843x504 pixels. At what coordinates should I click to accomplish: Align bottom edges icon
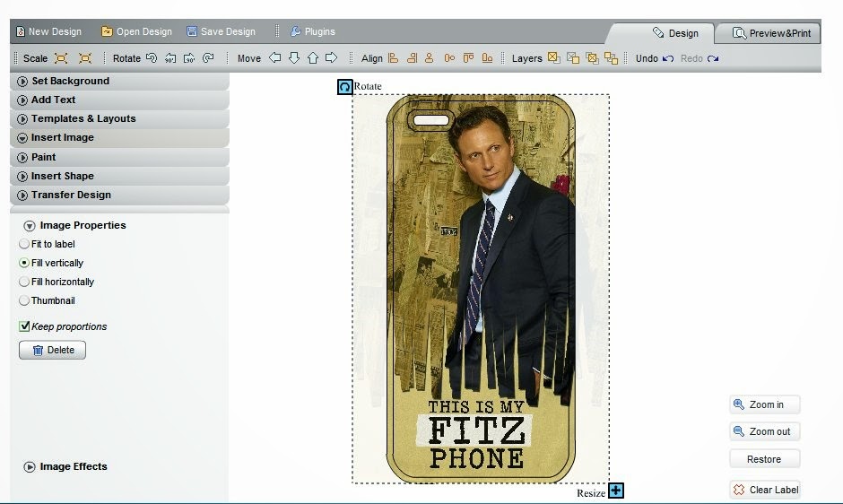click(x=487, y=58)
